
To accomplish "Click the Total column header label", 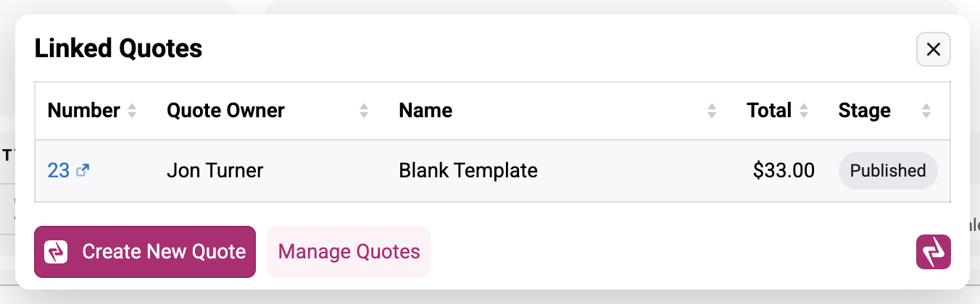I will coord(769,111).
